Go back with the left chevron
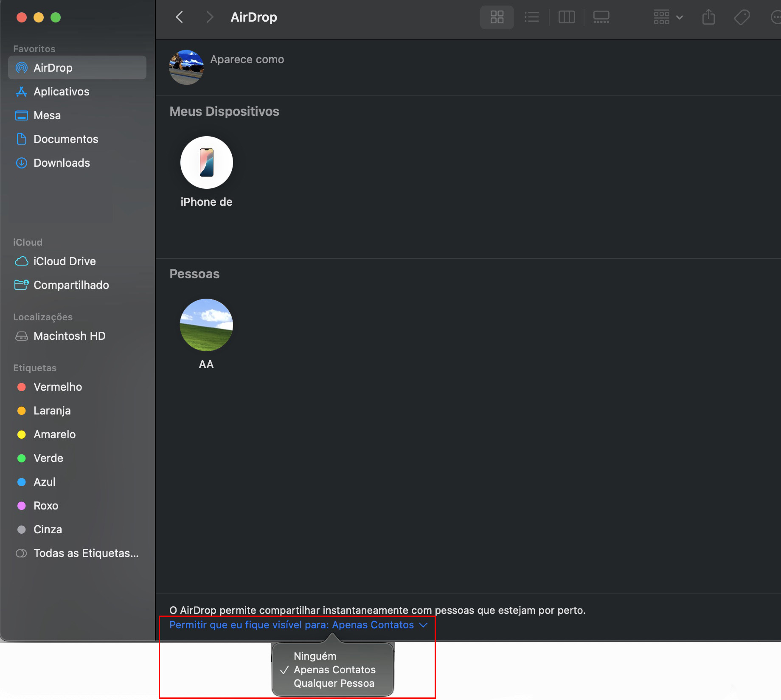 pos(180,17)
